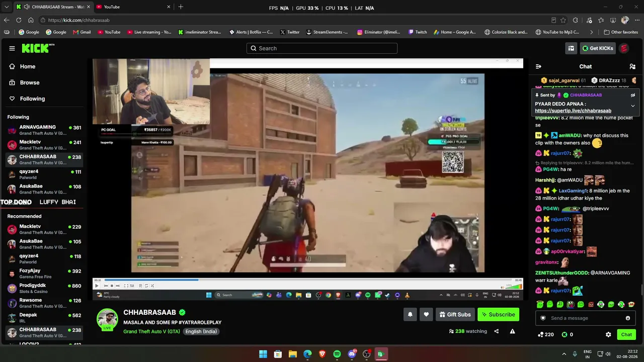The image size is (644, 362).
Task: Go to the browser home page
Action: [31, 20]
